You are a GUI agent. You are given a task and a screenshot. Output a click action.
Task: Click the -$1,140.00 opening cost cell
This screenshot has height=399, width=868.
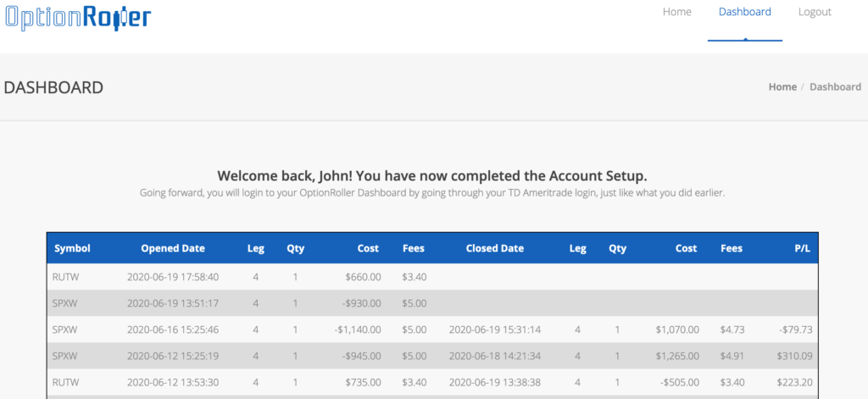click(x=358, y=330)
